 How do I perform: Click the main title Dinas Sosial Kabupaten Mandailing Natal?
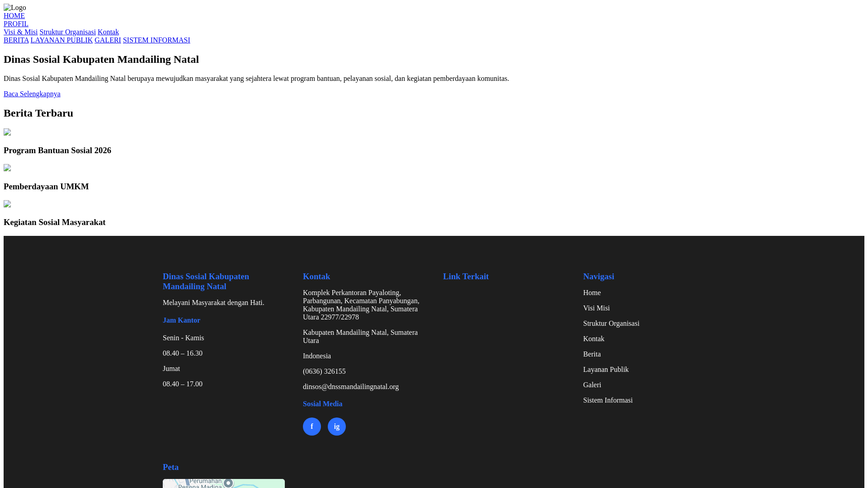(101, 59)
